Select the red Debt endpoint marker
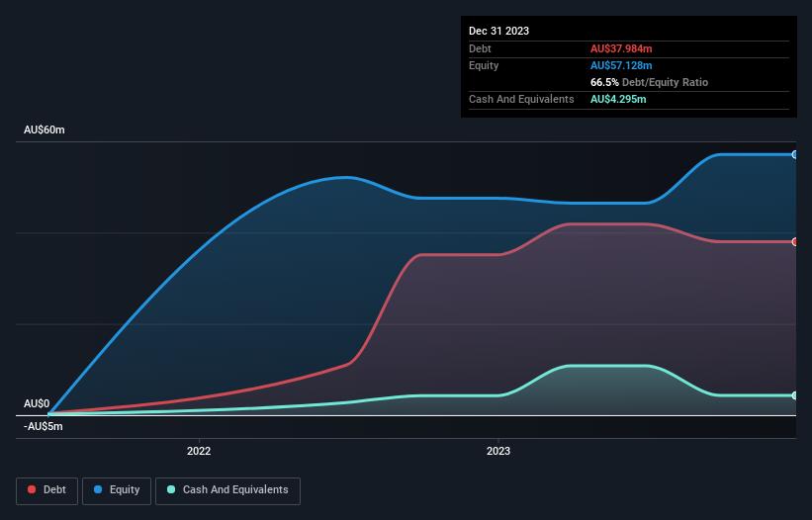 (x=795, y=241)
